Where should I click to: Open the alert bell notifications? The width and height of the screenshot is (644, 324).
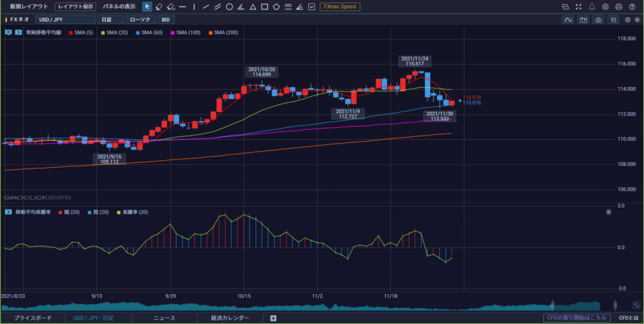coord(592,6)
